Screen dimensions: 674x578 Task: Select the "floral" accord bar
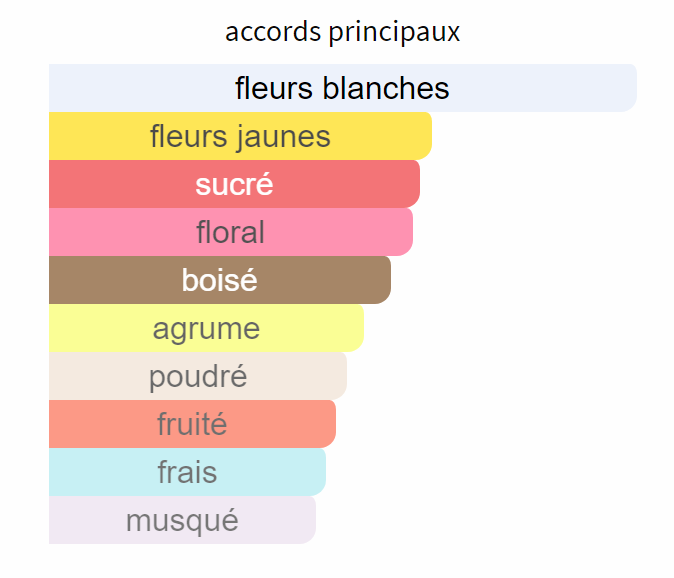point(231,232)
